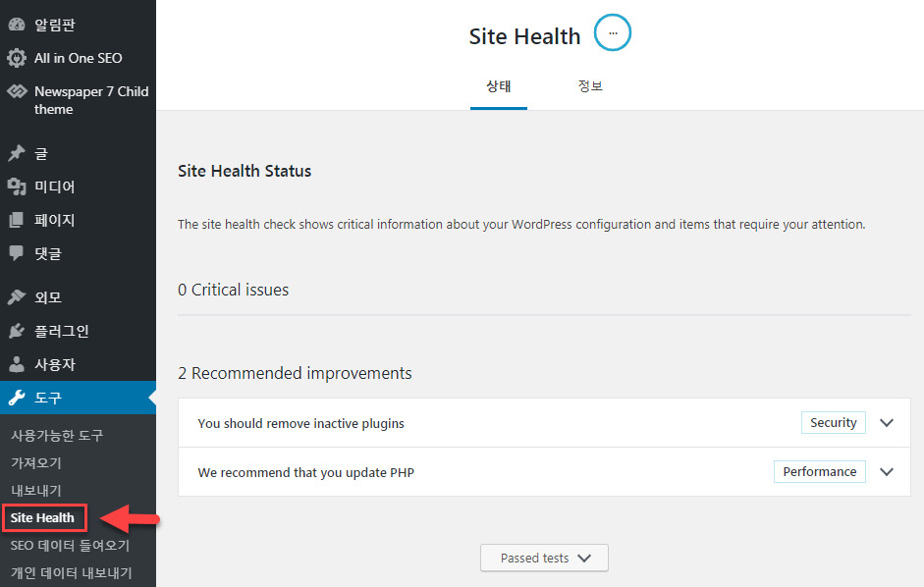Click the Site Health progress circle indicator
Image resolution: width=924 pixels, height=587 pixels.
(x=612, y=32)
